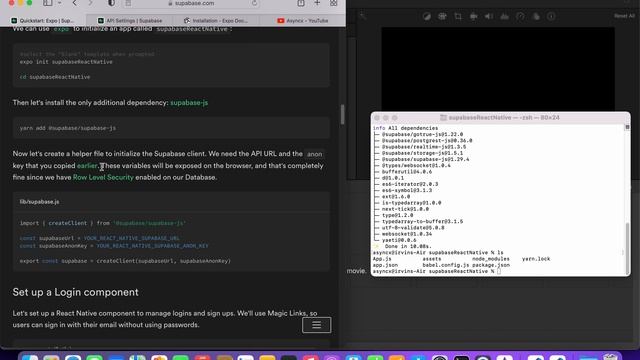Open the Row Level Security link
Image resolution: width=640 pixels, height=360 pixels.
(x=103, y=177)
